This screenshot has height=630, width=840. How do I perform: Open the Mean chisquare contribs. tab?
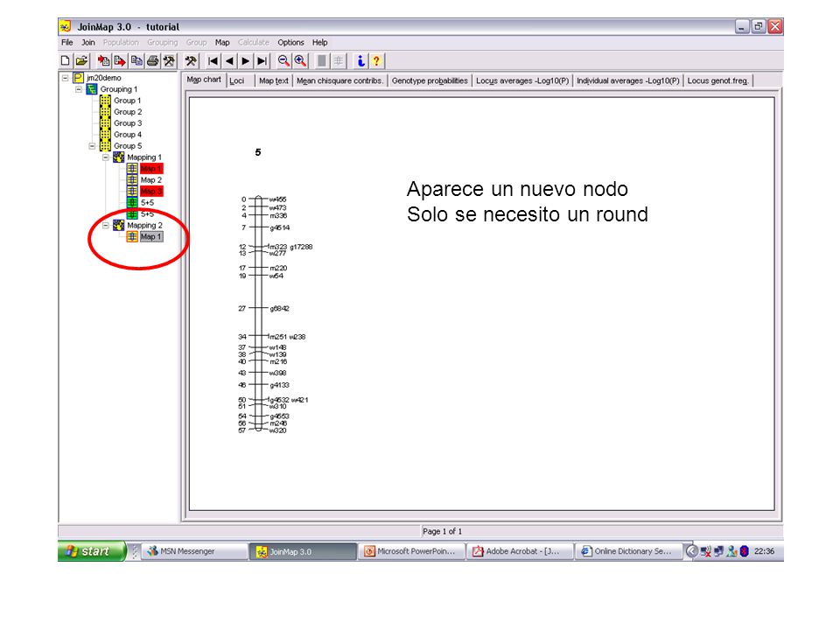coord(340,80)
